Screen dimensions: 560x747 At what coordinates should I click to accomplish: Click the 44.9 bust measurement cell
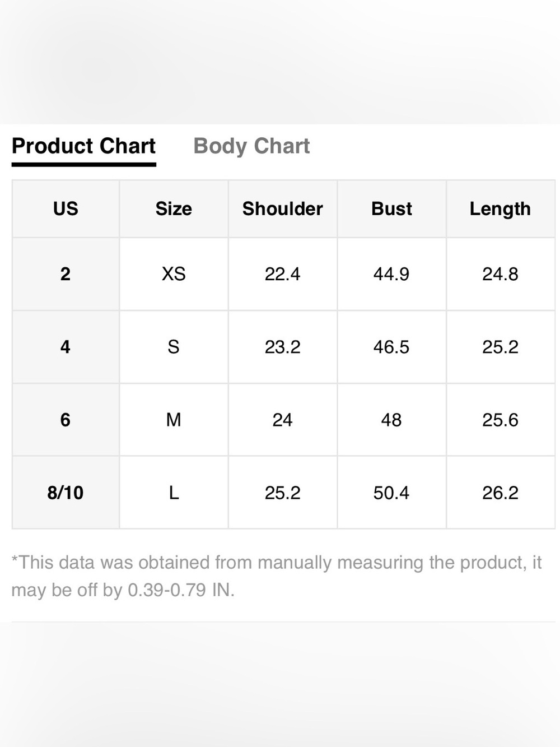391,274
